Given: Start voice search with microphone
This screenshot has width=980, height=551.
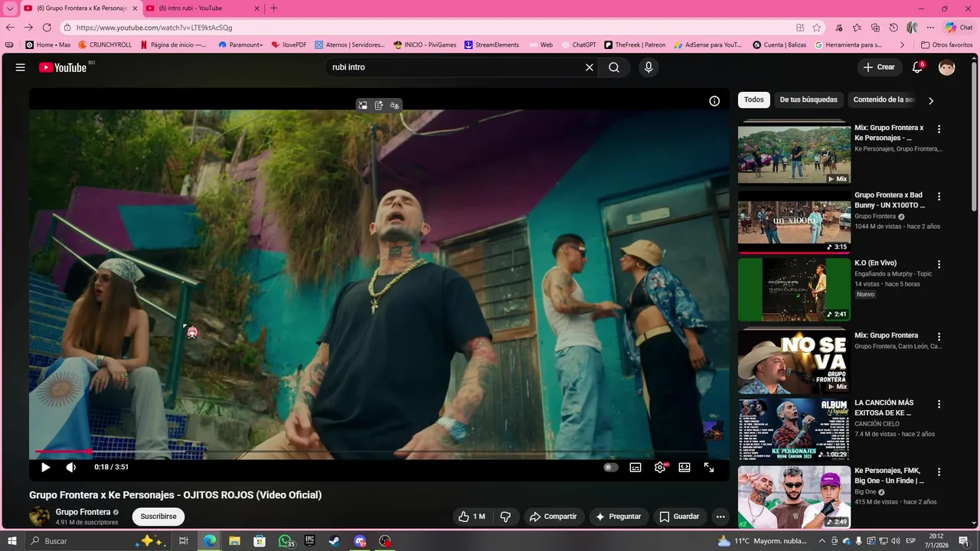Looking at the screenshot, I should [648, 67].
